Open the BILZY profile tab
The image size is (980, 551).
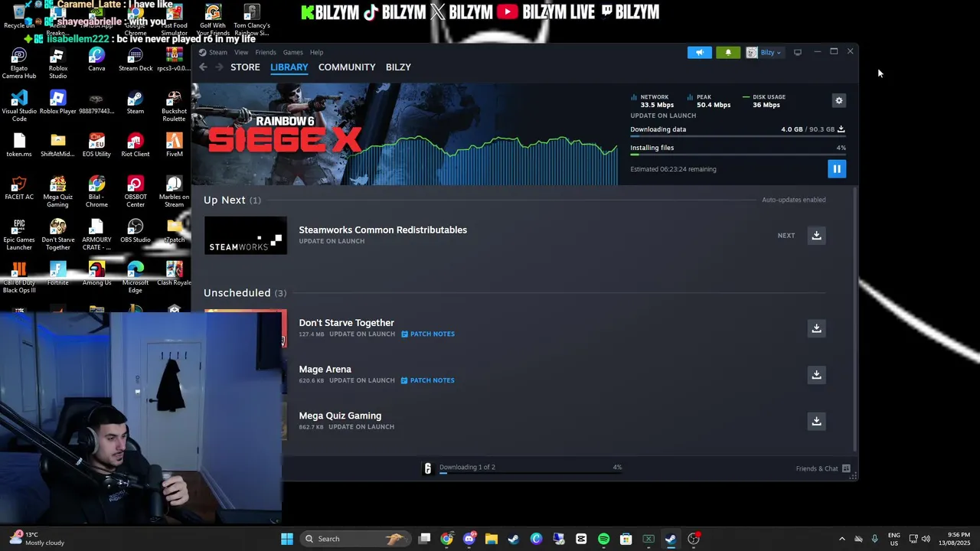point(398,67)
